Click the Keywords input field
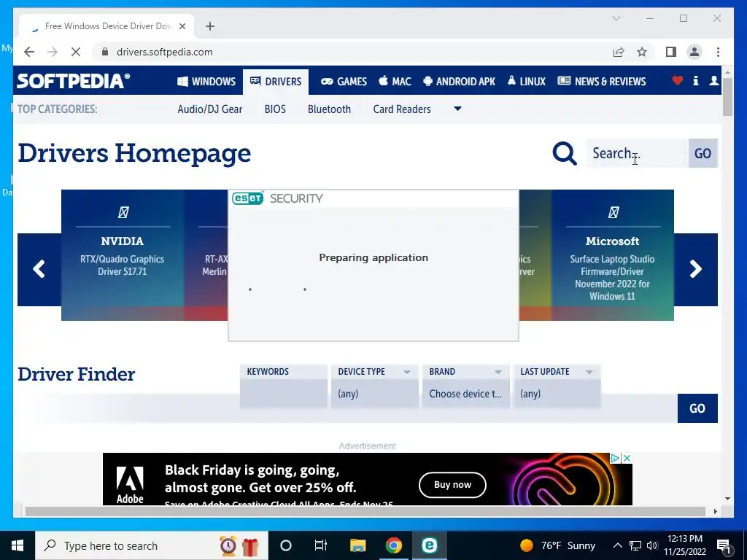 pos(284,393)
